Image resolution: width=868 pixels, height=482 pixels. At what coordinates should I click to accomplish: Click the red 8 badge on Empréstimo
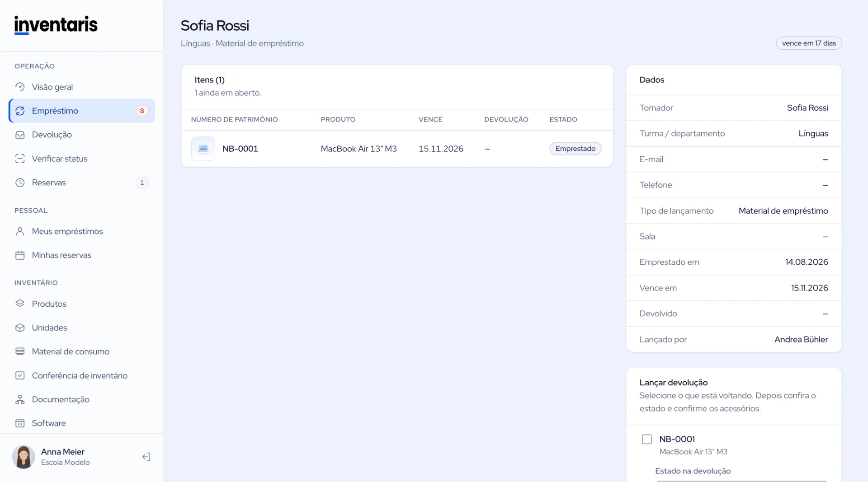pos(142,111)
